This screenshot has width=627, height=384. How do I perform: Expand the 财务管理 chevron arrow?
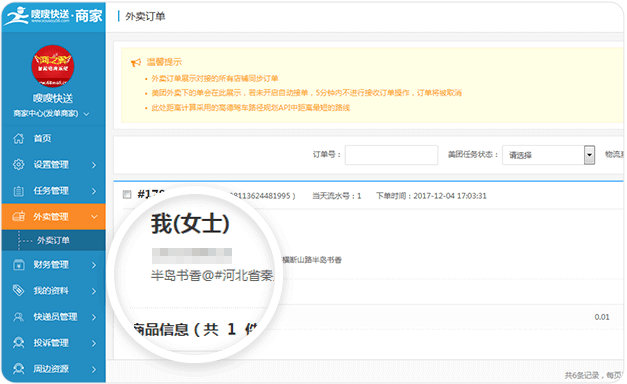point(94,265)
